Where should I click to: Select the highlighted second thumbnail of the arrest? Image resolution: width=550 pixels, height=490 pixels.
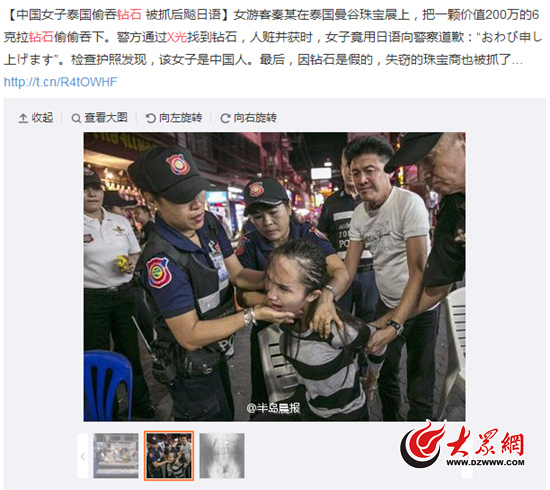point(169,456)
